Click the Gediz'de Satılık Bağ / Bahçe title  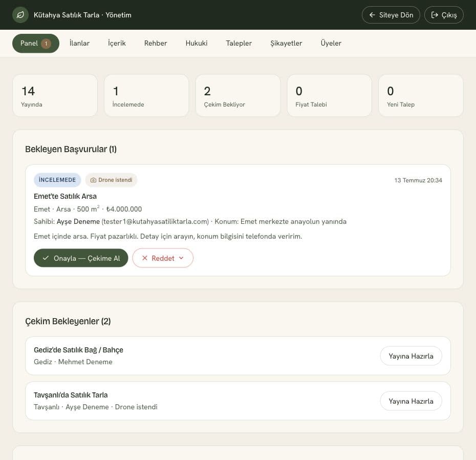pyautogui.click(x=78, y=350)
